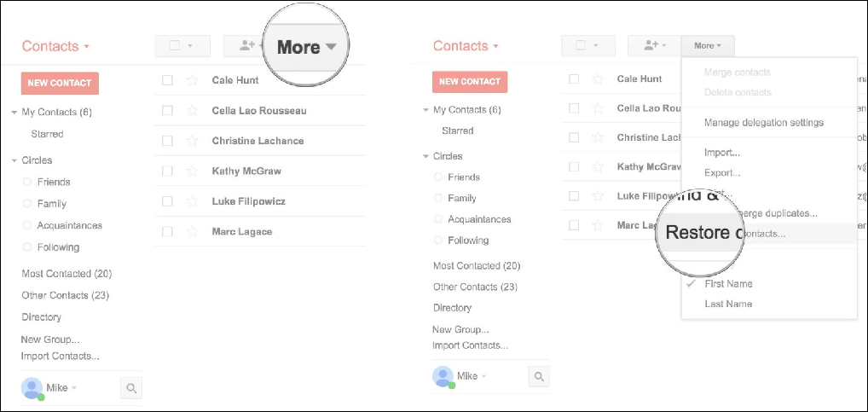Open the magnified More dropdown
The image size is (868, 412).
coord(305,47)
